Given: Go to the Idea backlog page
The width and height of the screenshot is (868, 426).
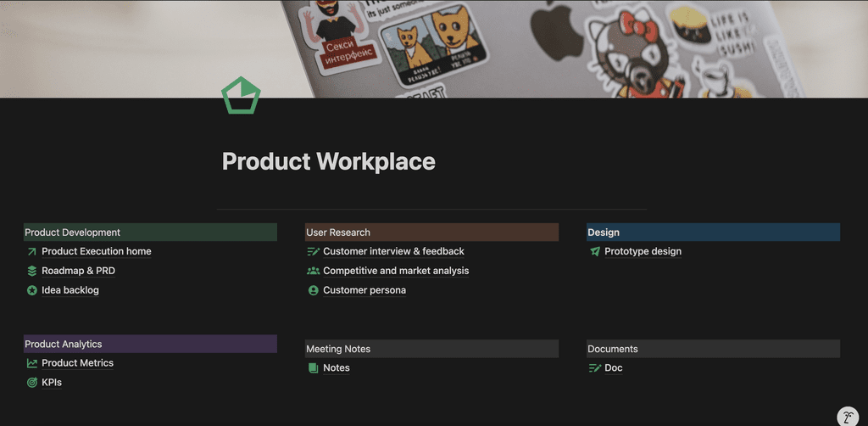Looking at the screenshot, I should (x=70, y=290).
